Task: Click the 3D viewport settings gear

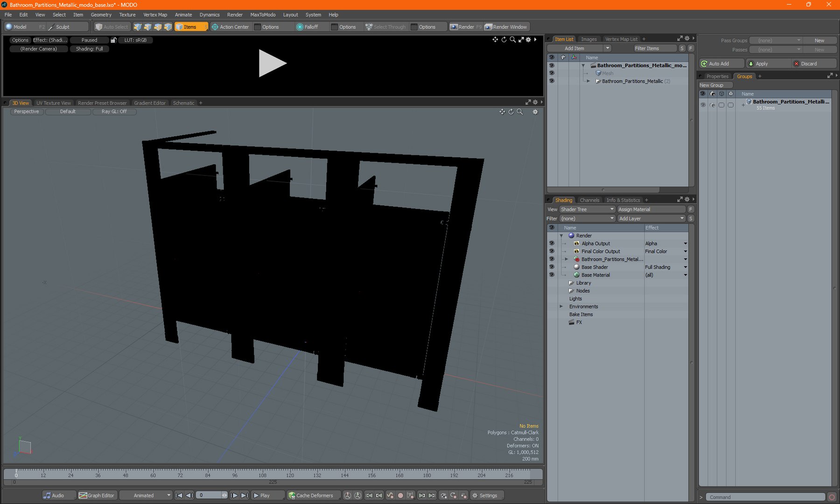Action: tap(535, 112)
